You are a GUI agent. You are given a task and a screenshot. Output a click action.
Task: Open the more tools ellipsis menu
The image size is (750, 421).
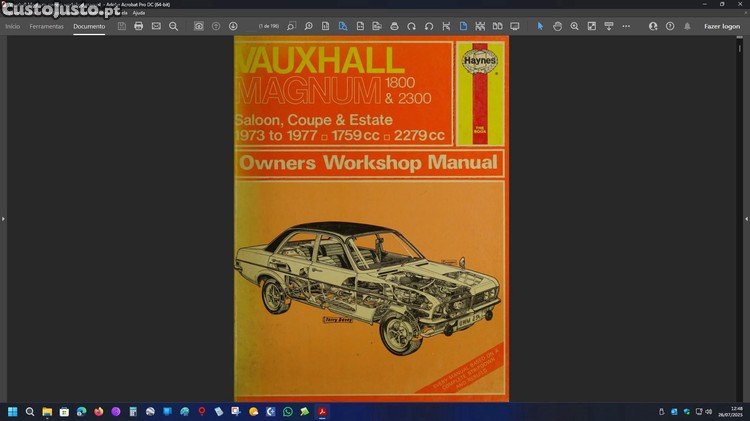[626, 26]
